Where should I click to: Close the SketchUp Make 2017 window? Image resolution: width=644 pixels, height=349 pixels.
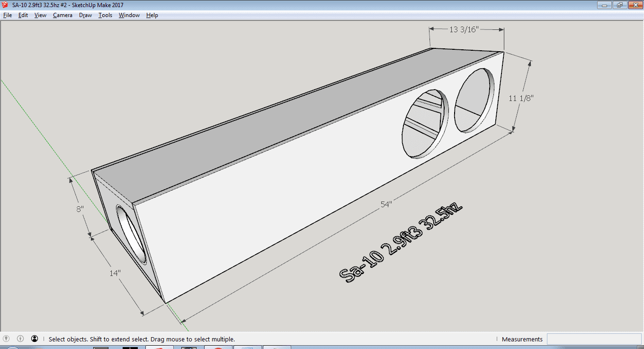pos(635,5)
